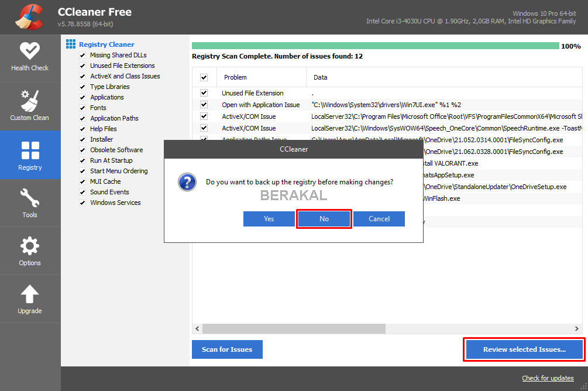The height and width of the screenshot is (391, 588).
Task: Uncheck the Microsoft Office ActiveX/COM Issue row
Action: click(x=204, y=116)
